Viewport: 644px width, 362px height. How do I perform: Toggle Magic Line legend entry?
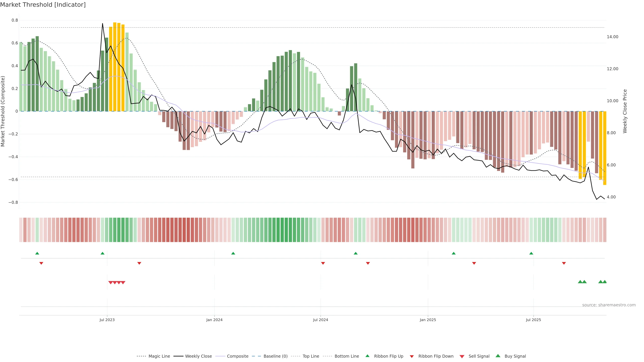click(x=159, y=356)
